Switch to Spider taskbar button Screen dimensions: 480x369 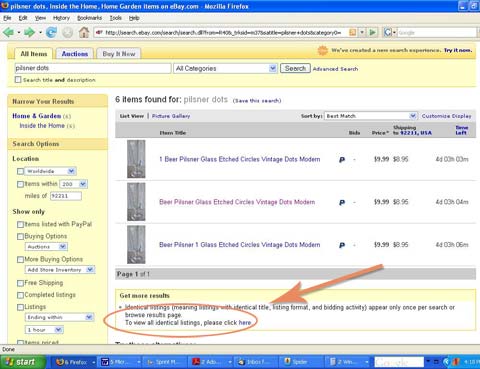coord(301,362)
